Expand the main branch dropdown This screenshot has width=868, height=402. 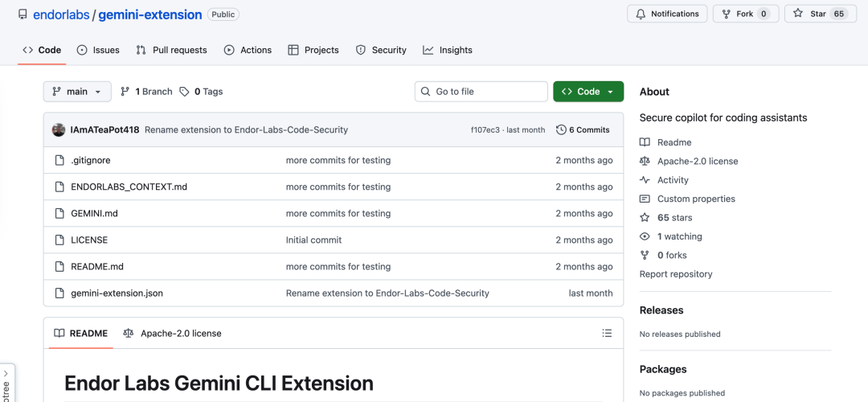coord(77,92)
